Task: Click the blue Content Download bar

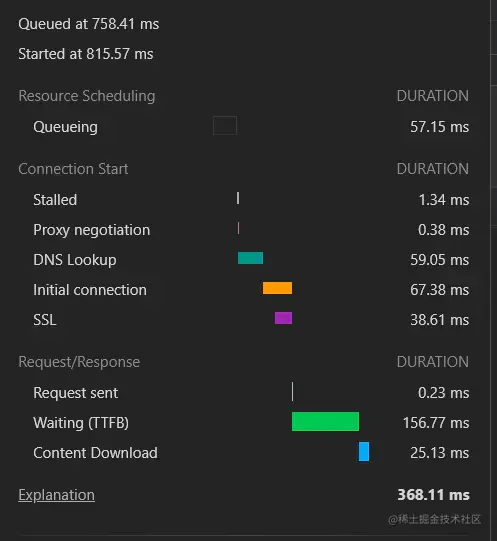Action: tap(364, 451)
